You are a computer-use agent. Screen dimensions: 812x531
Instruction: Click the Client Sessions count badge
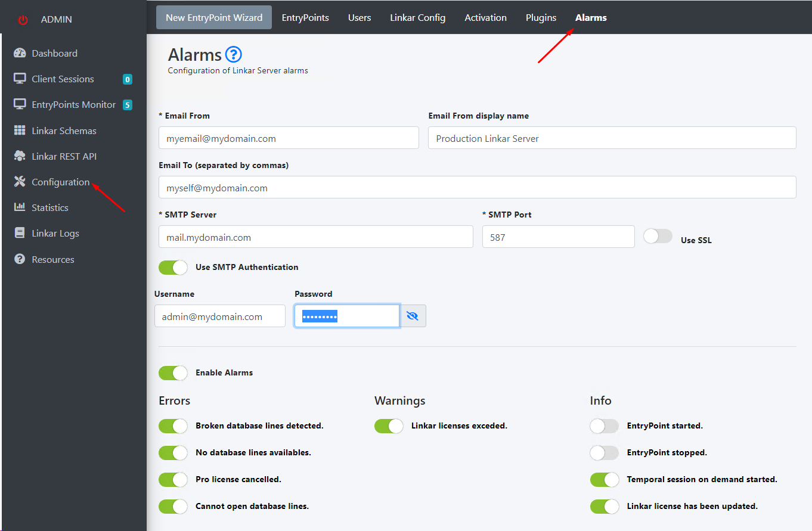coord(127,79)
